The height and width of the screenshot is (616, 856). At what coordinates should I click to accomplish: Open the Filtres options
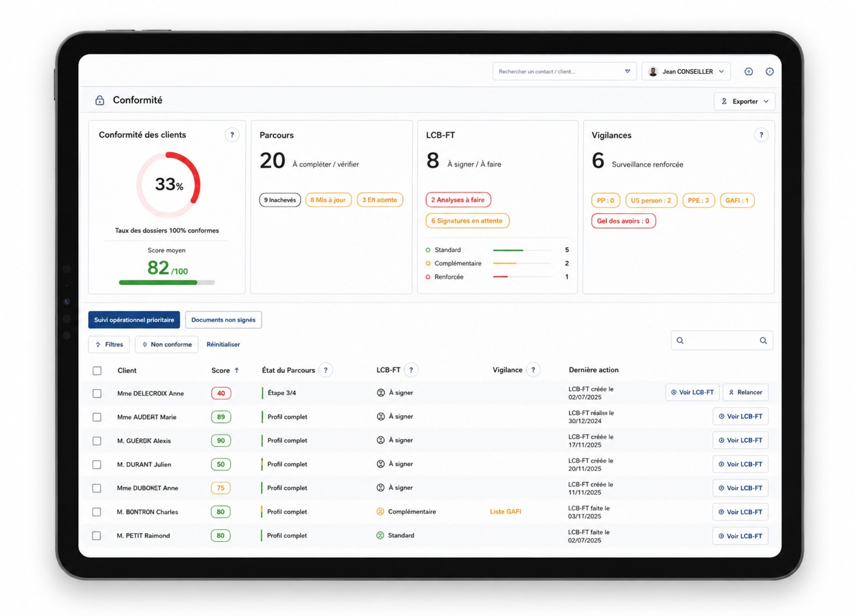(x=109, y=344)
